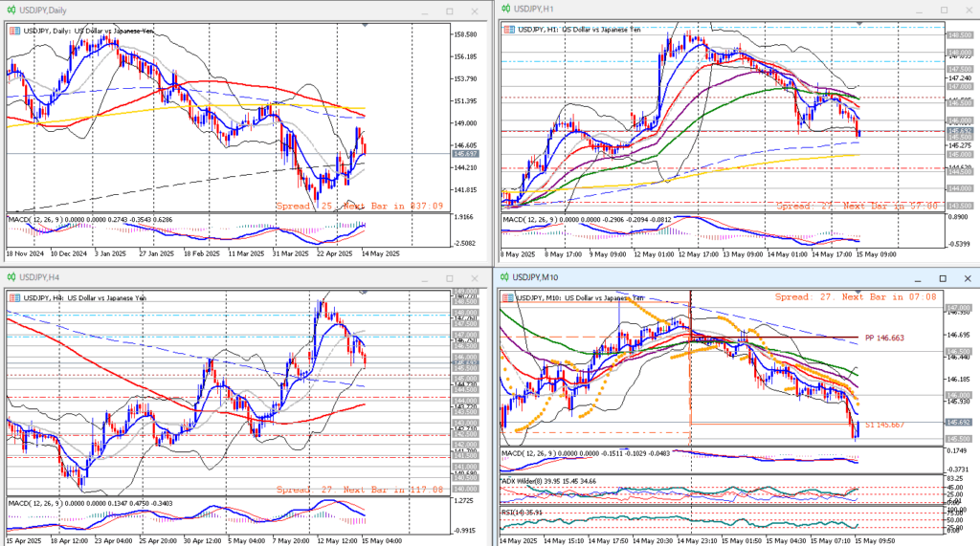980x546 pixels.
Task: Maximize the USDJPY,Daily chart window
Action: (x=450, y=11)
